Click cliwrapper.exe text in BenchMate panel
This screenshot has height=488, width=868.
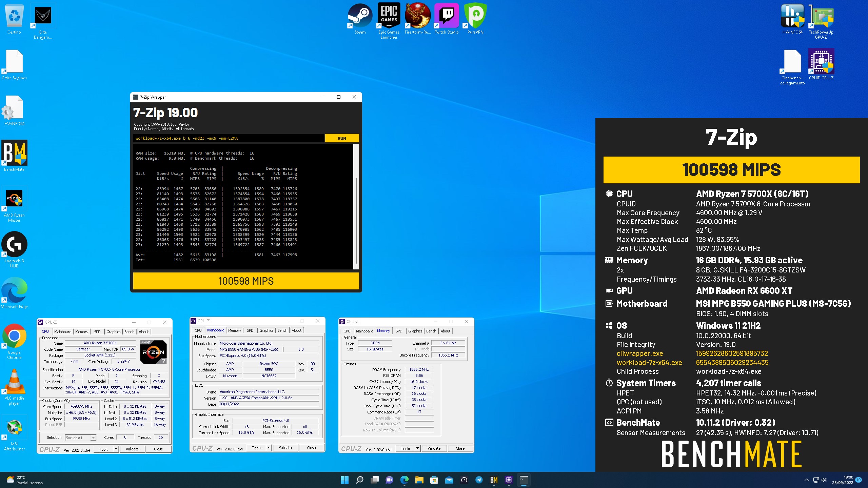click(640, 353)
